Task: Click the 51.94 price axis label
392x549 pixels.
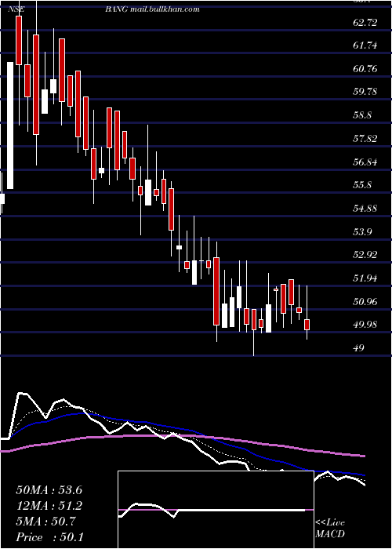Action: pos(365,278)
